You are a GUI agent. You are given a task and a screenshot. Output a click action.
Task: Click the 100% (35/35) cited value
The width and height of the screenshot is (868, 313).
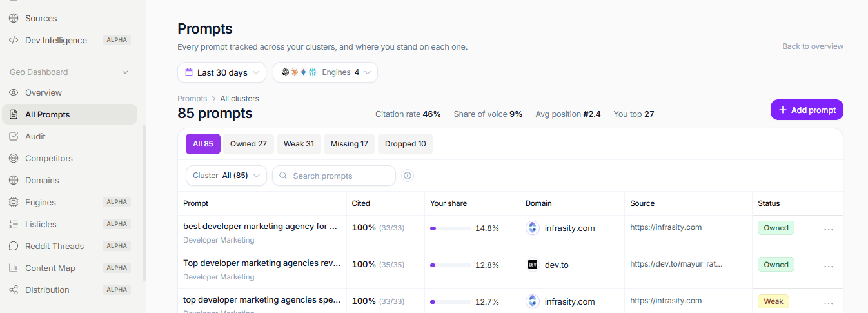click(378, 265)
